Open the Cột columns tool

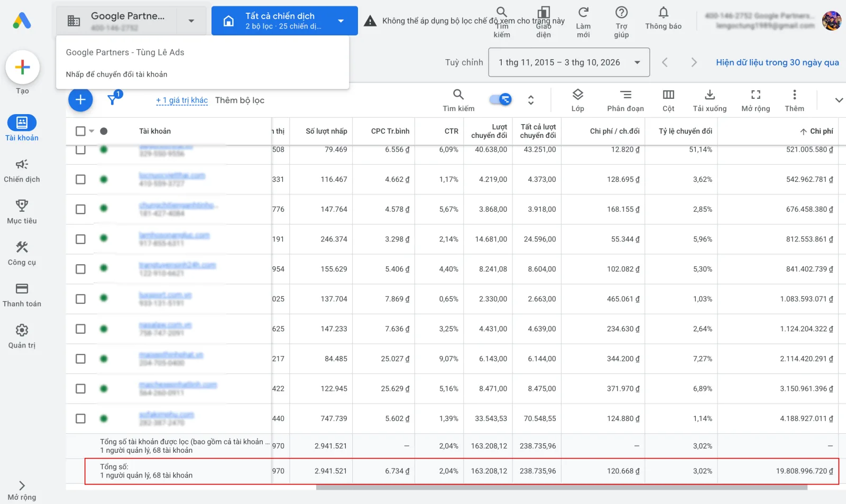[x=668, y=100]
